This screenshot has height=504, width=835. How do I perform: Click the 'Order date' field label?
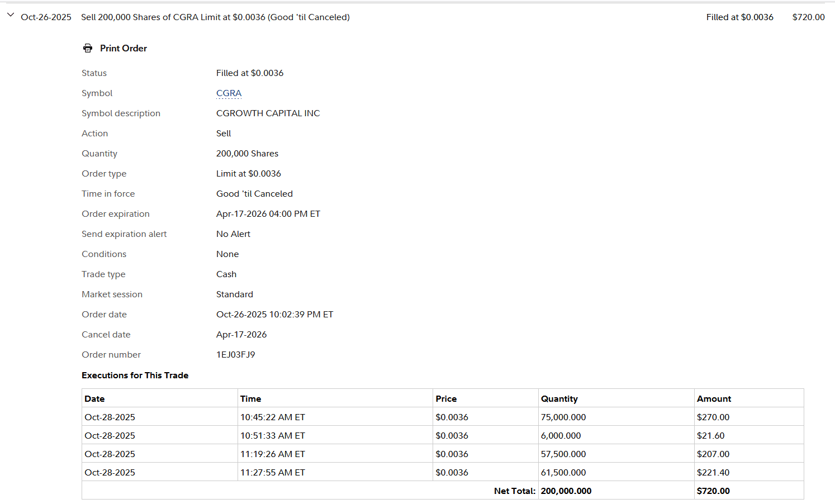click(104, 315)
